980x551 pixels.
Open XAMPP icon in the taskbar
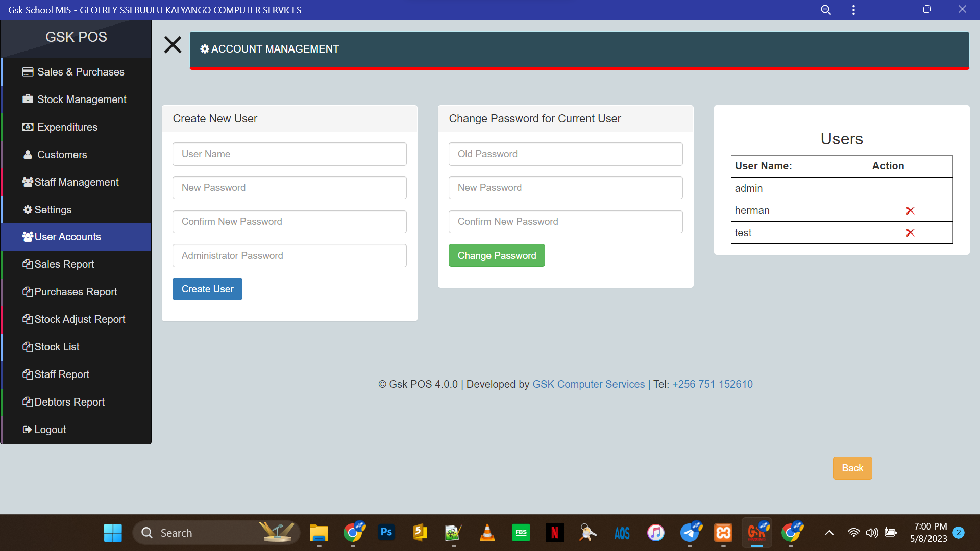pyautogui.click(x=723, y=533)
